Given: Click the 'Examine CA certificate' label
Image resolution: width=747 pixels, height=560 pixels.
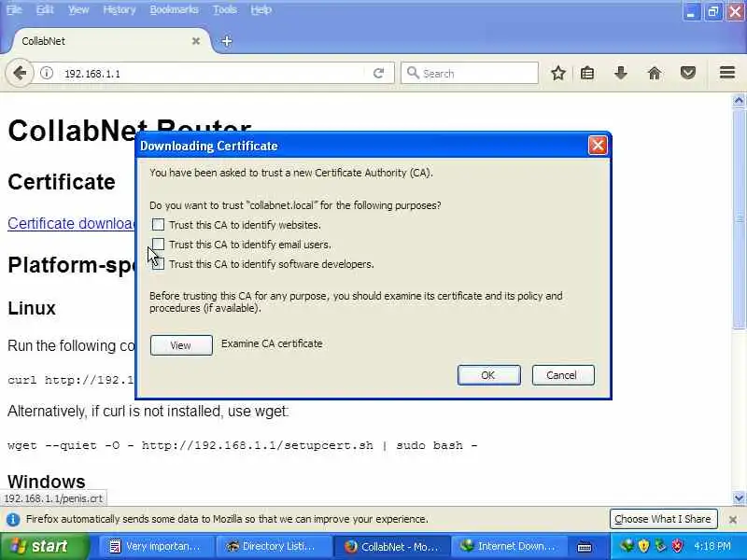Looking at the screenshot, I should tap(272, 343).
